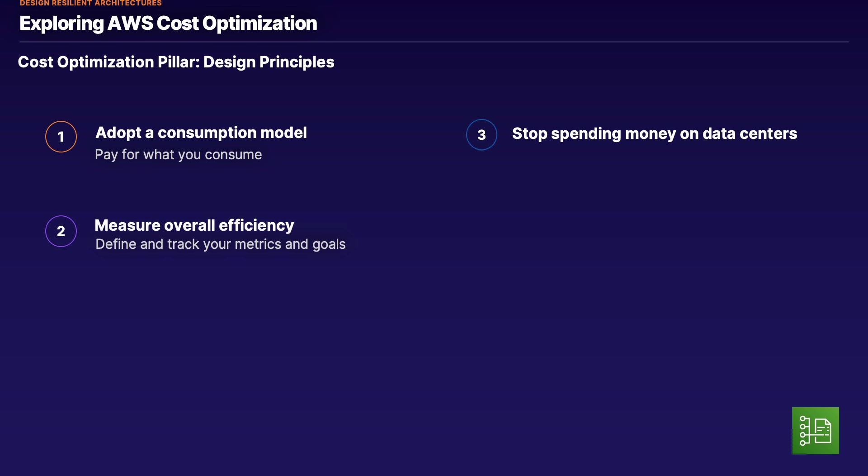Click the word 'Exploring' in the main title

[61, 24]
